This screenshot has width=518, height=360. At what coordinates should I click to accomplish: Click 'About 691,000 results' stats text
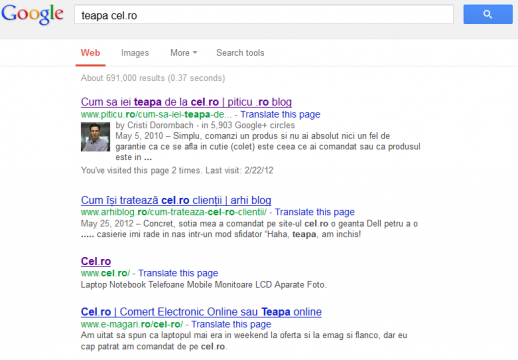[153, 78]
